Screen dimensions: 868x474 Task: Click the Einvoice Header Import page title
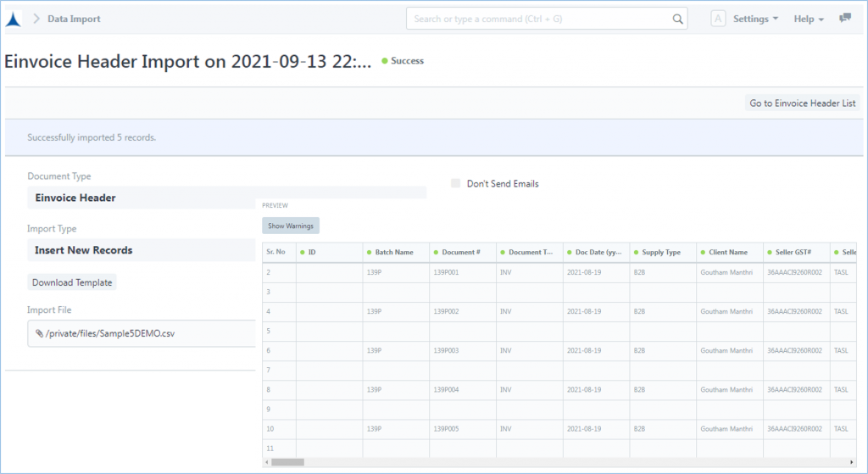187,61
